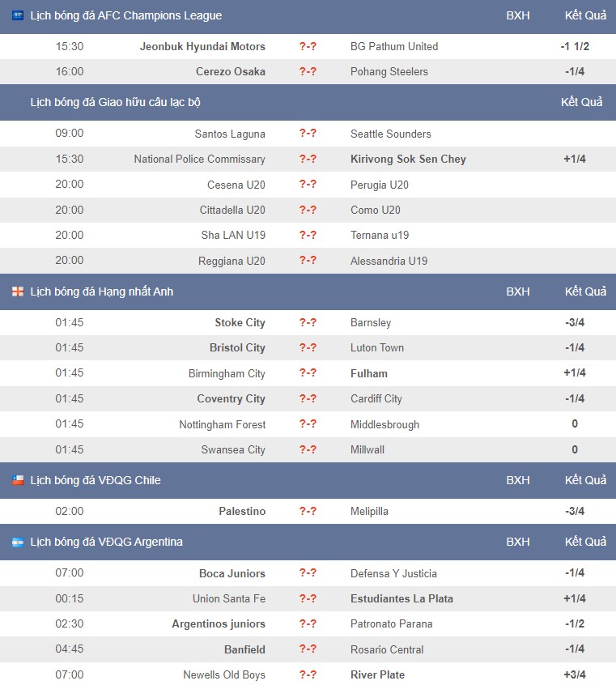The image size is (616, 685).
Task: Click the Argentina flag icon
Action: (18, 542)
